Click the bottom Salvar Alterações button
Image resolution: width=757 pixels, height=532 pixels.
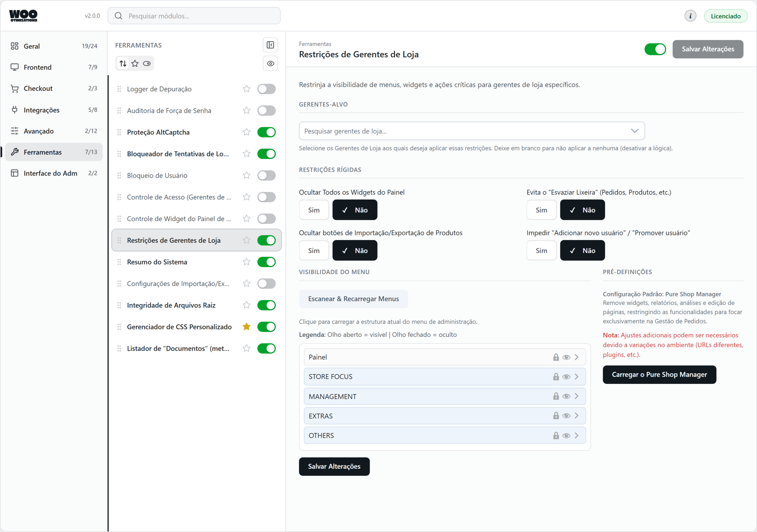334,466
